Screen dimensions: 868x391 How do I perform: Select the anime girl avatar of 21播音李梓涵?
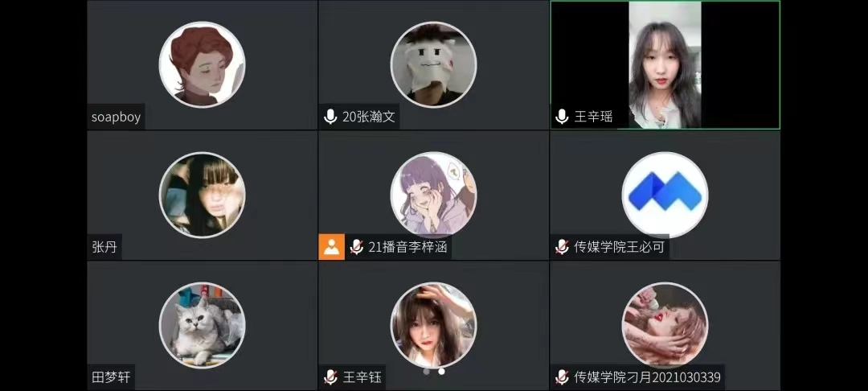pos(433,195)
